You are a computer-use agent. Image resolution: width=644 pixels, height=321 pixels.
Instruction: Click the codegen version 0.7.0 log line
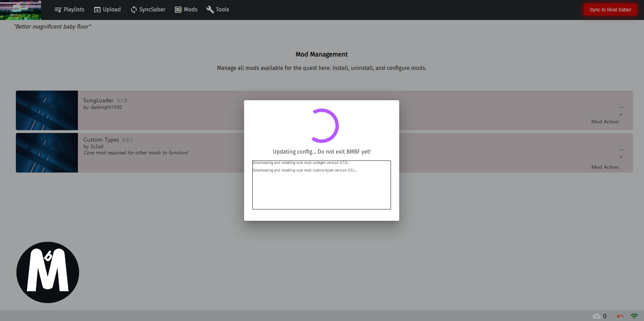(x=301, y=163)
